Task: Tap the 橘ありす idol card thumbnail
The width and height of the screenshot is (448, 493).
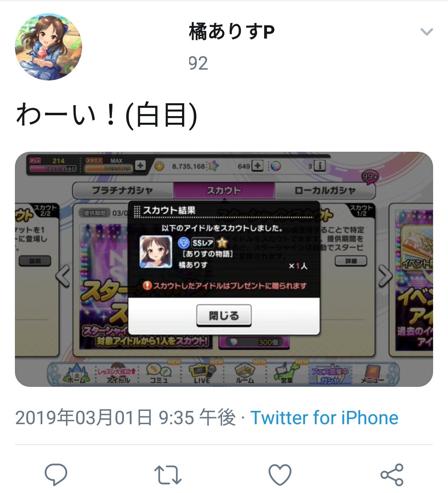Action: [156, 252]
